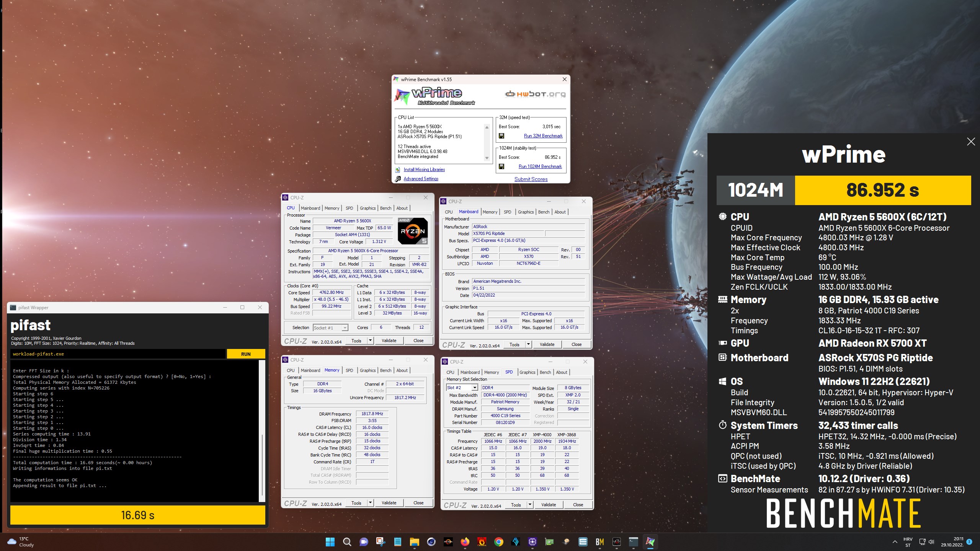980x551 pixels.
Task: Save the 1024M score with floppy icon
Action: [501, 166]
